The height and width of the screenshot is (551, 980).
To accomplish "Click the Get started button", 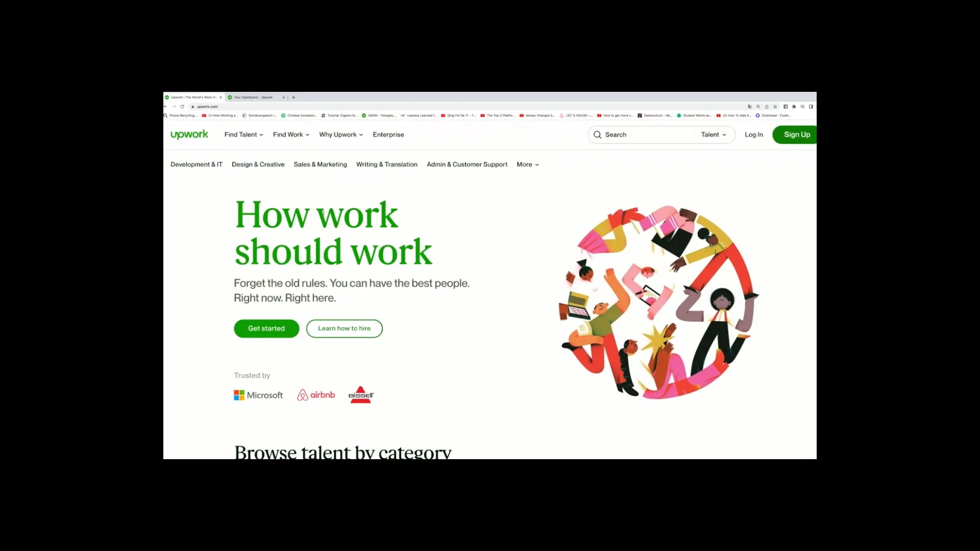I will click(x=266, y=329).
